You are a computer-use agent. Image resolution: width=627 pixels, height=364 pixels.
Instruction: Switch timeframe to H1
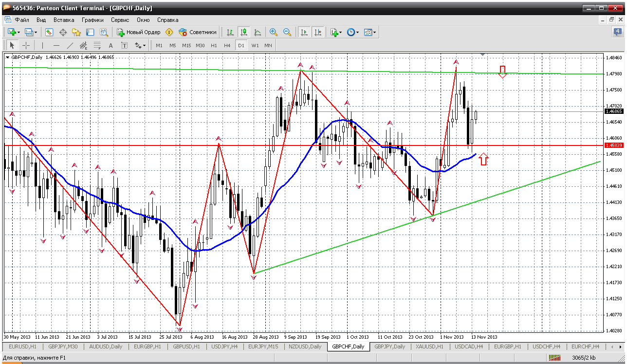click(214, 45)
